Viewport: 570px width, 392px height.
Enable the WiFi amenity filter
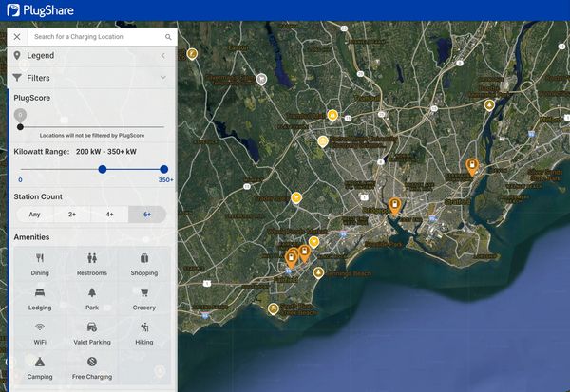(40, 333)
